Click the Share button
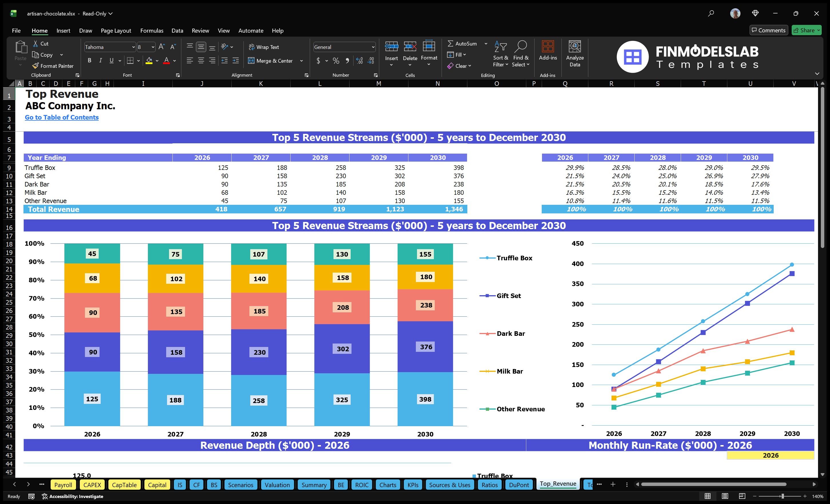This screenshot has width=830, height=504. (x=806, y=30)
